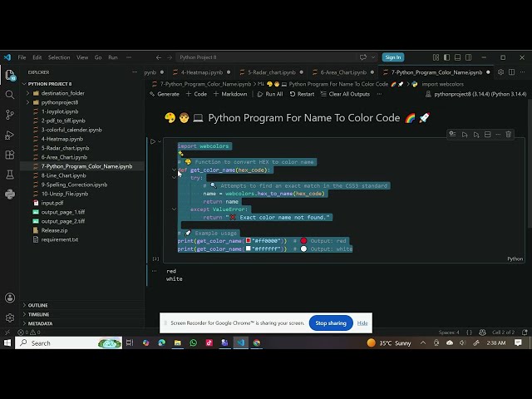
Task: Click the Generate button
Action: [165, 94]
